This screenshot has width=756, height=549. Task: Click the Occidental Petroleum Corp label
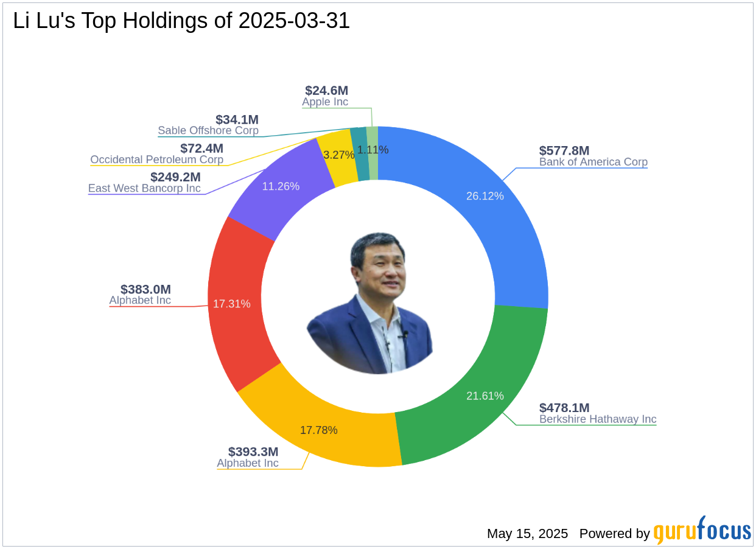pyautogui.click(x=156, y=160)
